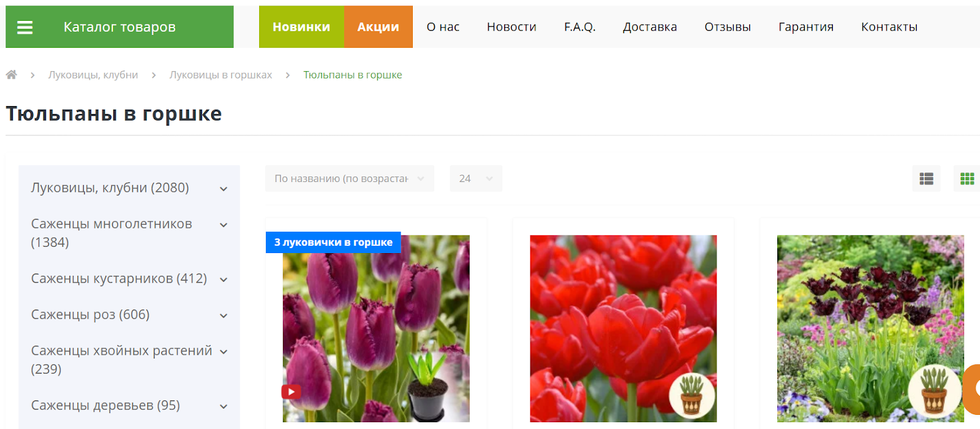This screenshot has height=429, width=980.
Task: Switch to list view layout icon
Action: pos(926,178)
